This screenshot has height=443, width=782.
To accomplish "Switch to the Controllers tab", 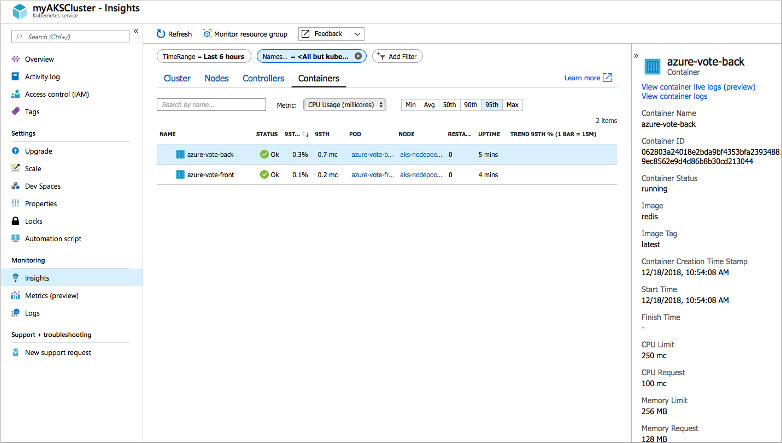I will pyautogui.click(x=263, y=78).
